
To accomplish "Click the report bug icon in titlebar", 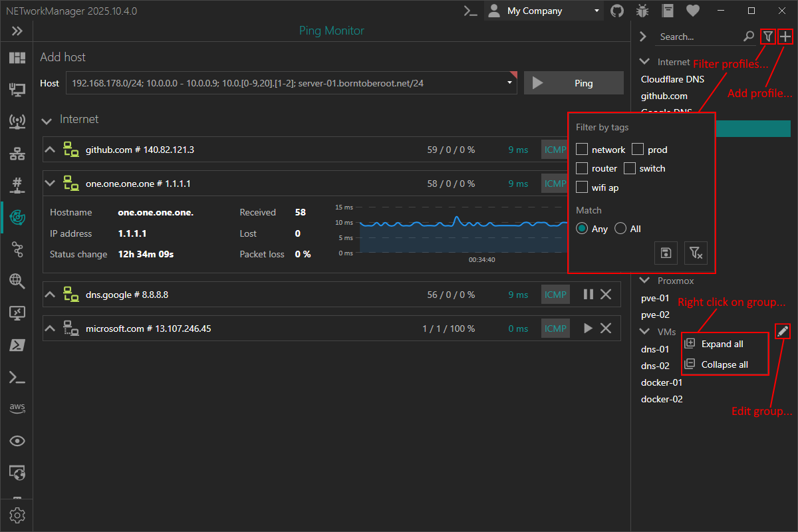I will [x=642, y=11].
